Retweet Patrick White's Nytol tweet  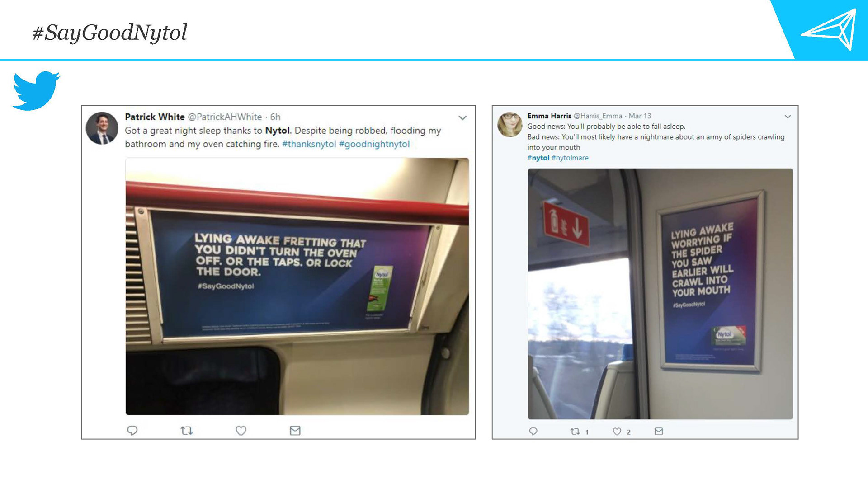187,431
